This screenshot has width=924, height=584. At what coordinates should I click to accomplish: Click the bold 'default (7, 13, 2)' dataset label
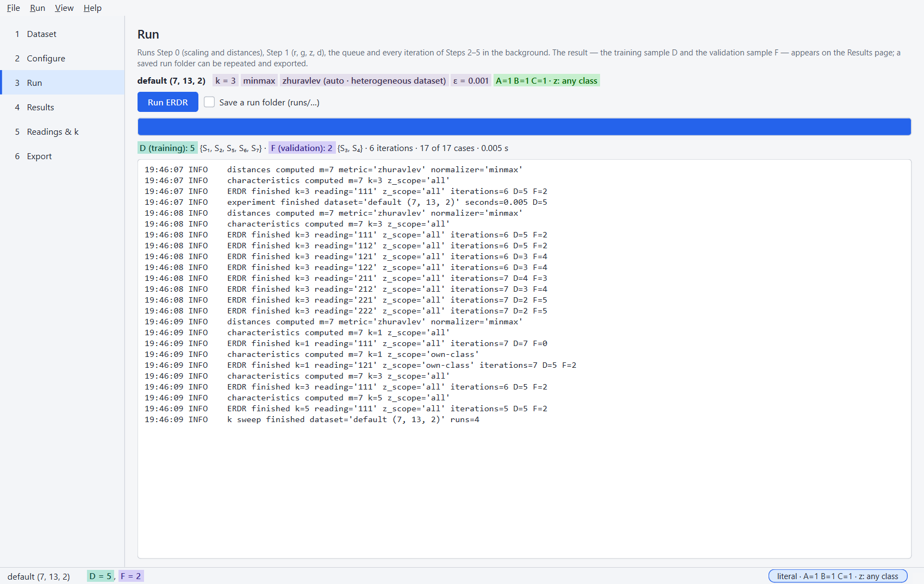171,80
